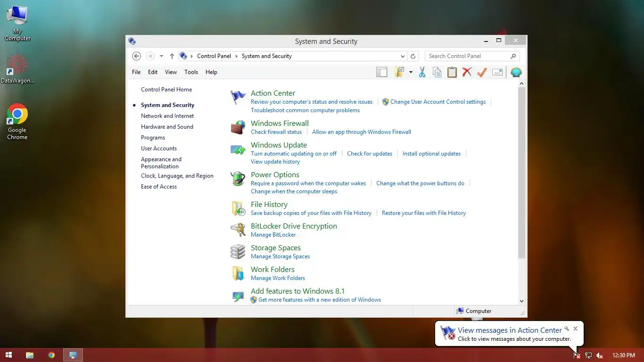Screen dimensions: 644x362
Task: Expand the address bar history dropdown
Action: (x=402, y=56)
